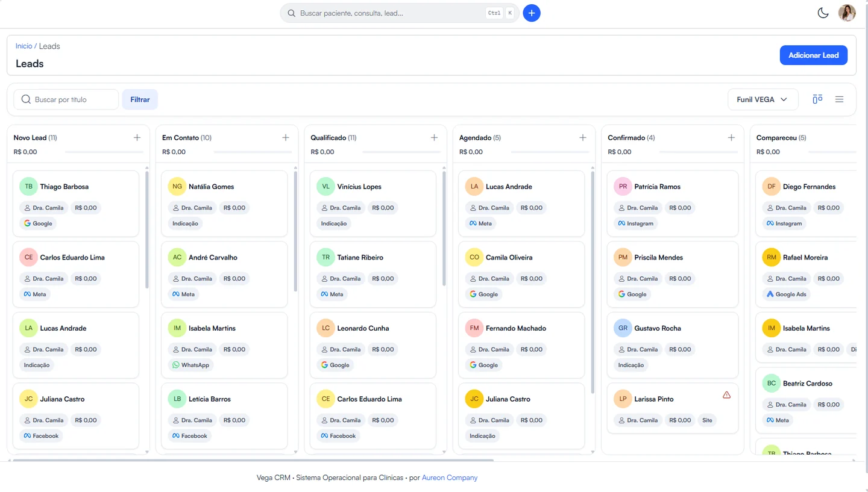Screen dimensions: 868x492
Task: Open the Tatiane Ribeiro lead card
Action: click(x=373, y=275)
